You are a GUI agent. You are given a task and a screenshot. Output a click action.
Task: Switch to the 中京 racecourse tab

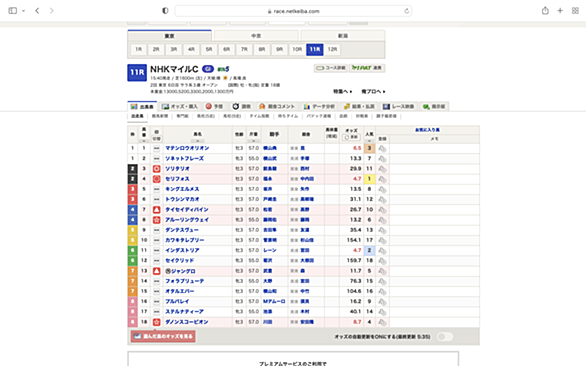click(x=256, y=36)
